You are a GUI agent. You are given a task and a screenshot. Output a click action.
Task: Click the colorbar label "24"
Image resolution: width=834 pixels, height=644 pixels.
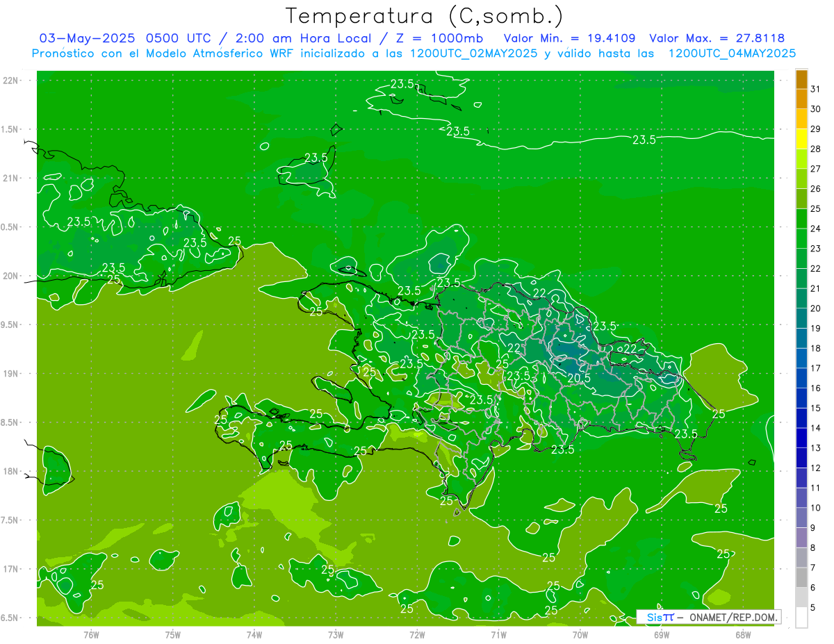(815, 229)
